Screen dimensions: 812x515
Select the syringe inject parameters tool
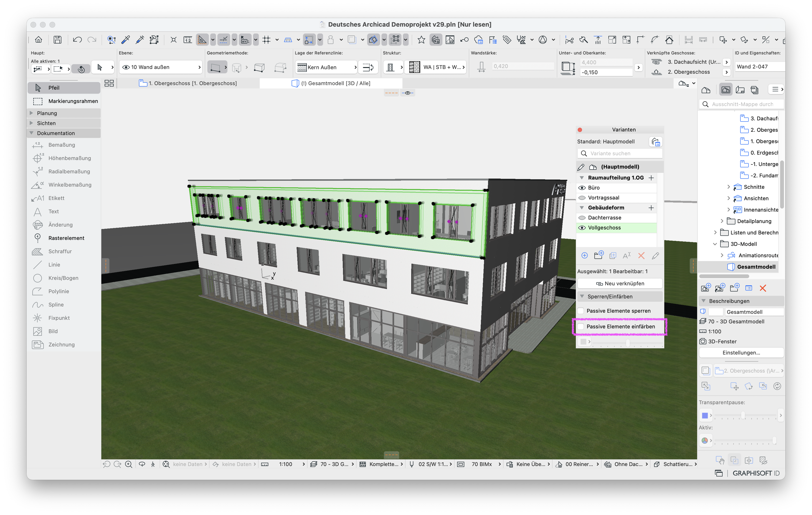click(140, 40)
